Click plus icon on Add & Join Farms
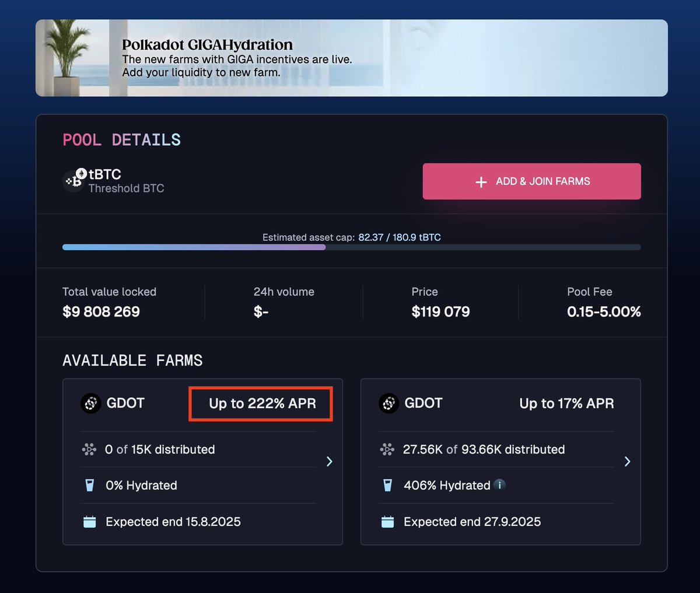This screenshot has height=593, width=700. point(481,182)
